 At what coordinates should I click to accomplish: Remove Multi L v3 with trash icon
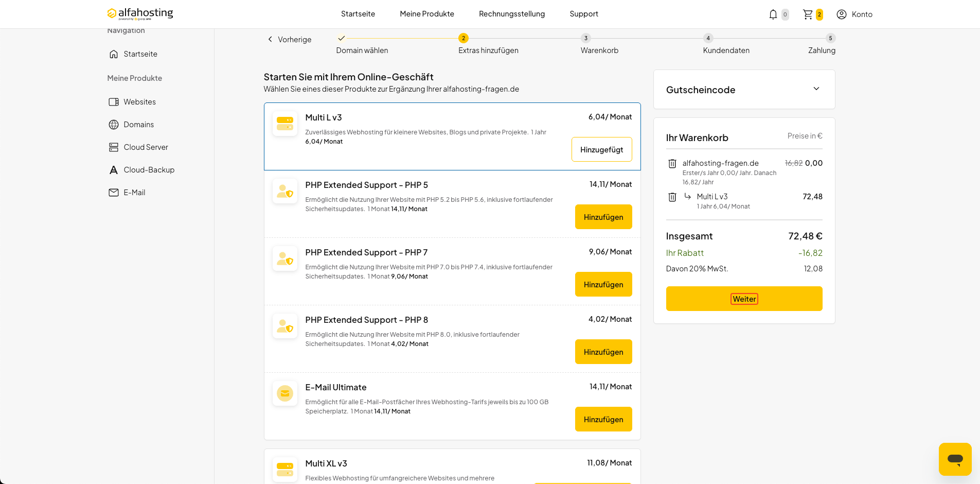pos(672,197)
